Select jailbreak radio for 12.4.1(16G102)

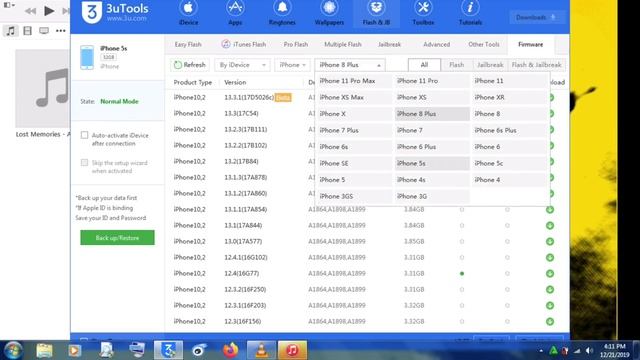tap(507, 258)
